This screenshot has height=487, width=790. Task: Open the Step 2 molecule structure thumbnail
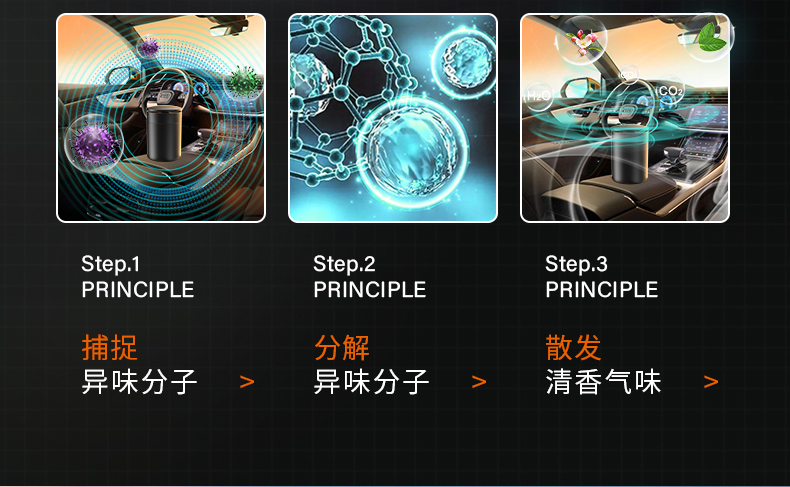point(393,118)
